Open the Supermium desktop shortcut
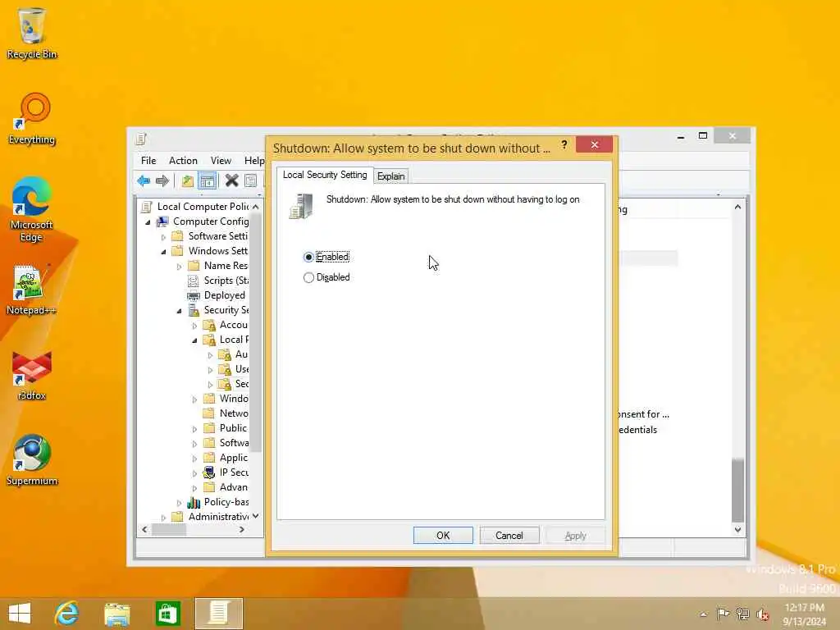This screenshot has height=630, width=840. [x=32, y=459]
